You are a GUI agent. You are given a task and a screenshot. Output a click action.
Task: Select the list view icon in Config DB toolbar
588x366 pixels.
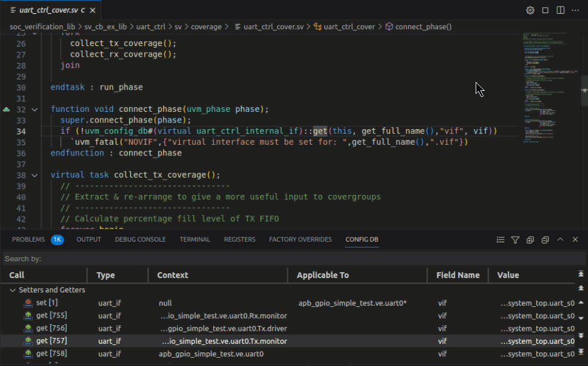coord(500,239)
